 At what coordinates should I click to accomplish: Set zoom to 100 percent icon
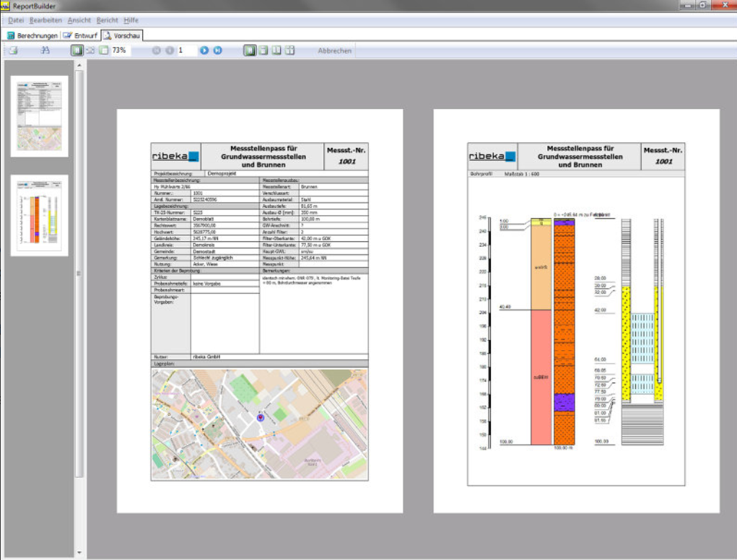click(103, 51)
